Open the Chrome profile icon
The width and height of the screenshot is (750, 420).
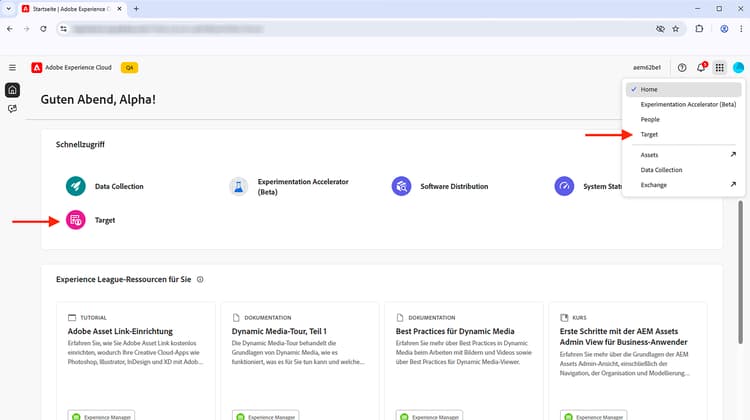tap(724, 29)
